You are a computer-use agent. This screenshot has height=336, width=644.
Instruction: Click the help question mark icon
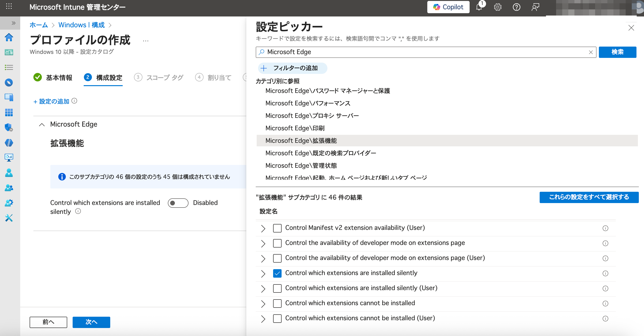[x=516, y=7]
